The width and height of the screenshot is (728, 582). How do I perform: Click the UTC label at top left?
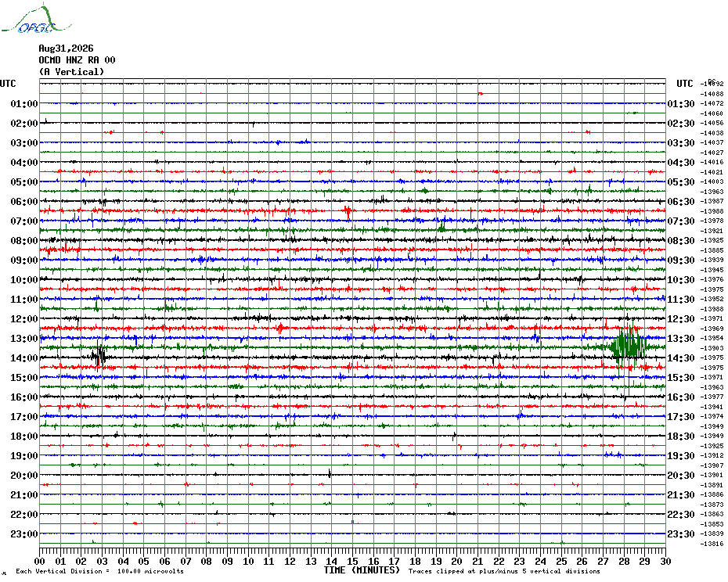coord(8,84)
